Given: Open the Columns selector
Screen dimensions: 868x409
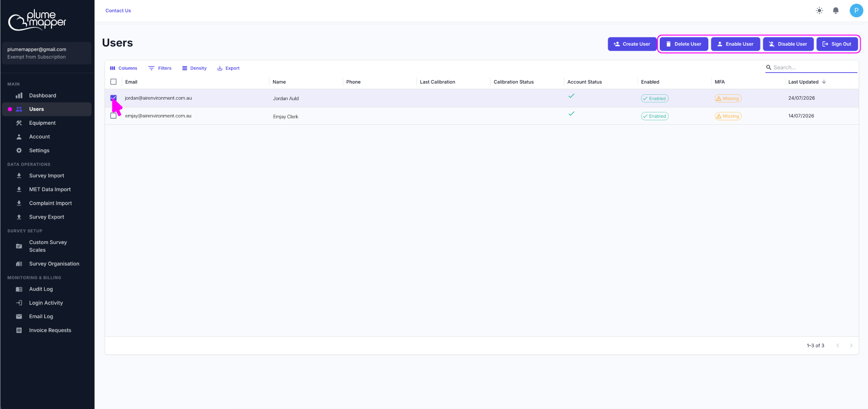Looking at the screenshot, I should tap(124, 68).
